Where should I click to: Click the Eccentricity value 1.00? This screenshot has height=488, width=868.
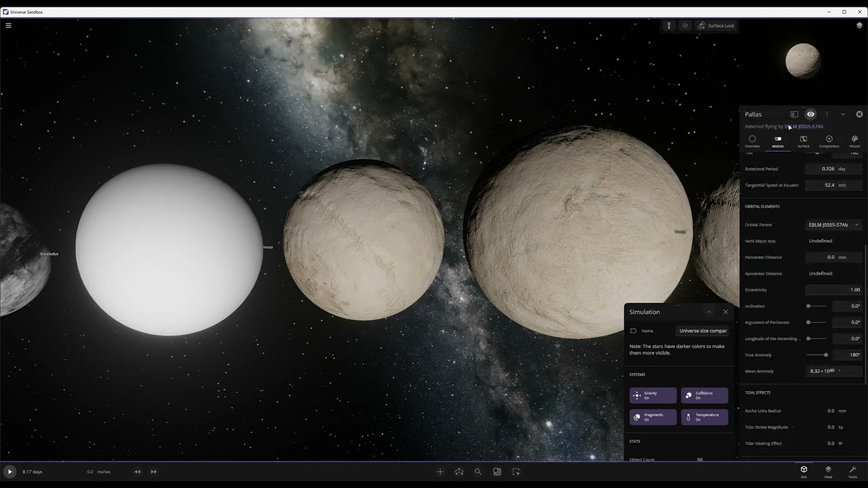[833, 289]
